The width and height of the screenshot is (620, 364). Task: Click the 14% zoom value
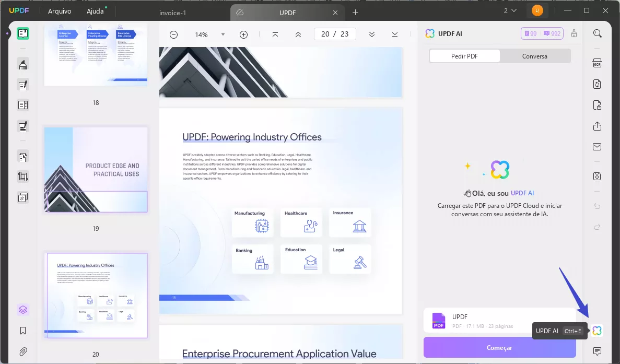[x=201, y=35]
